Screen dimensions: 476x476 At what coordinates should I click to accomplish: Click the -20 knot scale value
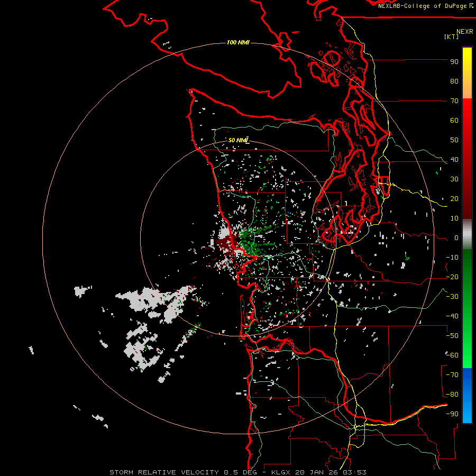click(x=452, y=277)
